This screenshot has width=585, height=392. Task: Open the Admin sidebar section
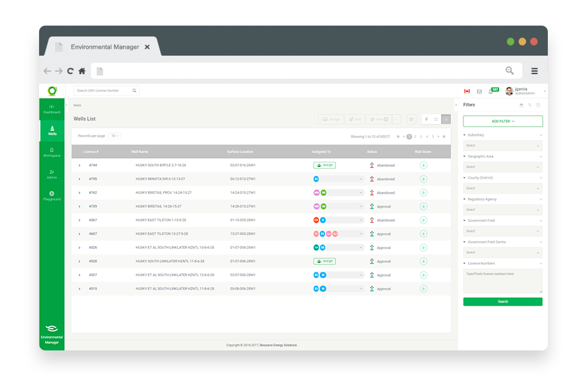[51, 174]
